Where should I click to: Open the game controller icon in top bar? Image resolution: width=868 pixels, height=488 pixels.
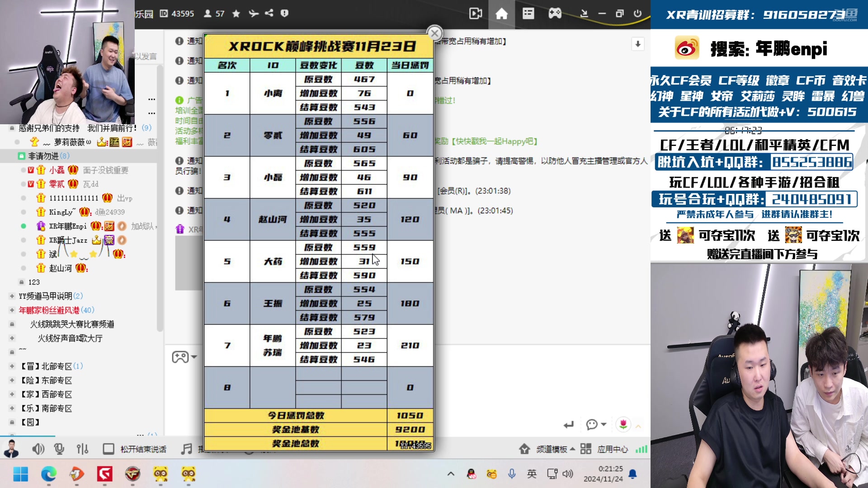coord(555,14)
